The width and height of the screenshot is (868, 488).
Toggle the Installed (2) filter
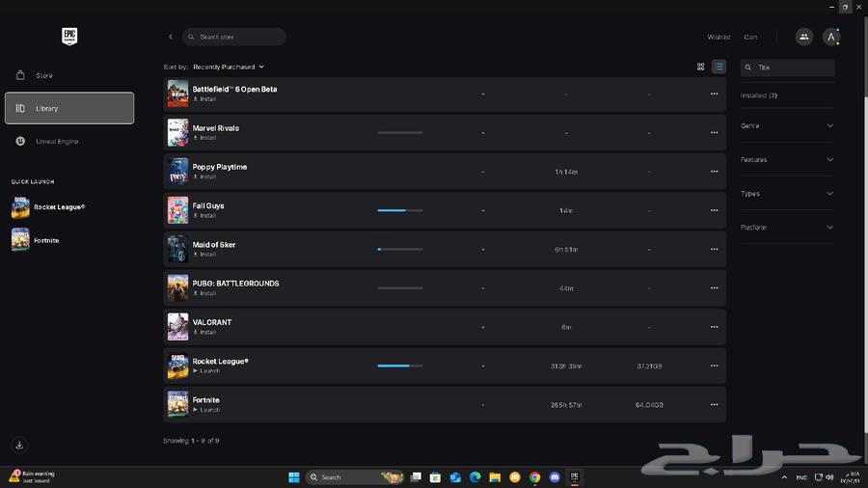(x=759, y=95)
